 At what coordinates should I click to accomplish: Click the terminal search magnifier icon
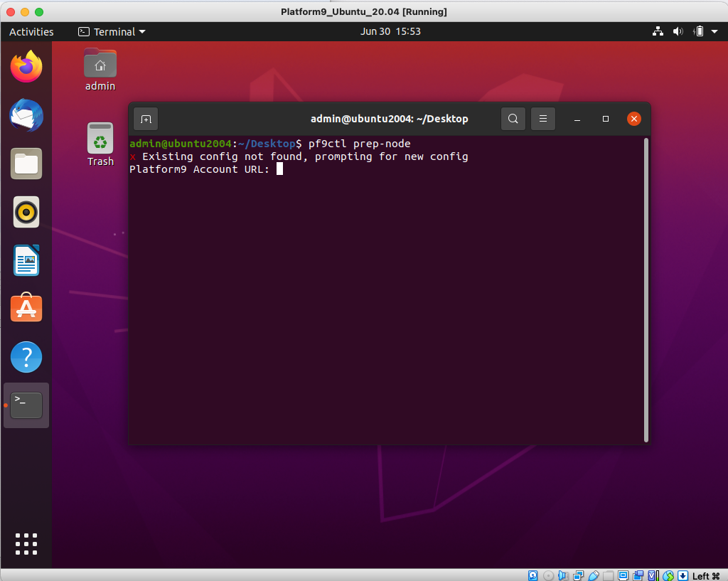tap(513, 119)
